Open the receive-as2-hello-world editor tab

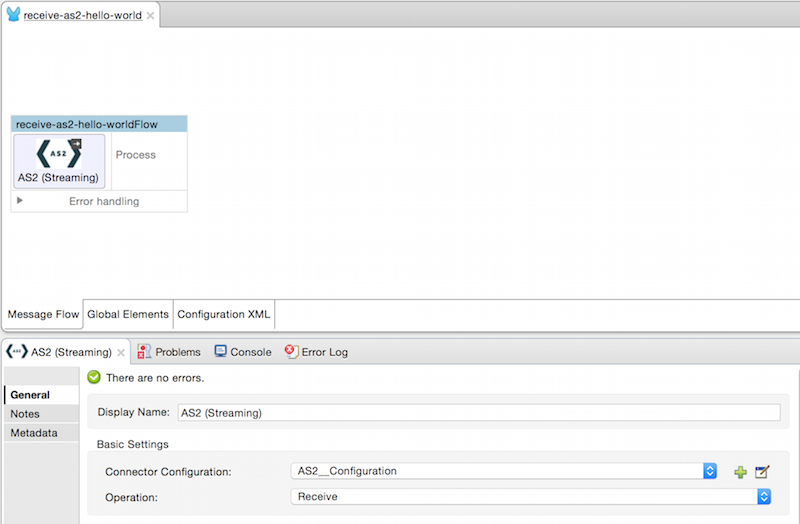(x=83, y=15)
